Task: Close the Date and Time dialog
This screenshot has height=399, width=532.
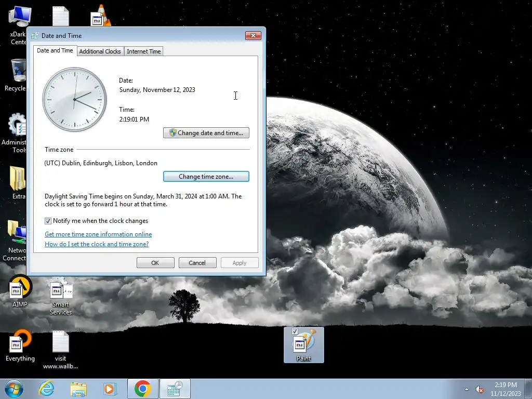Action: tap(253, 36)
